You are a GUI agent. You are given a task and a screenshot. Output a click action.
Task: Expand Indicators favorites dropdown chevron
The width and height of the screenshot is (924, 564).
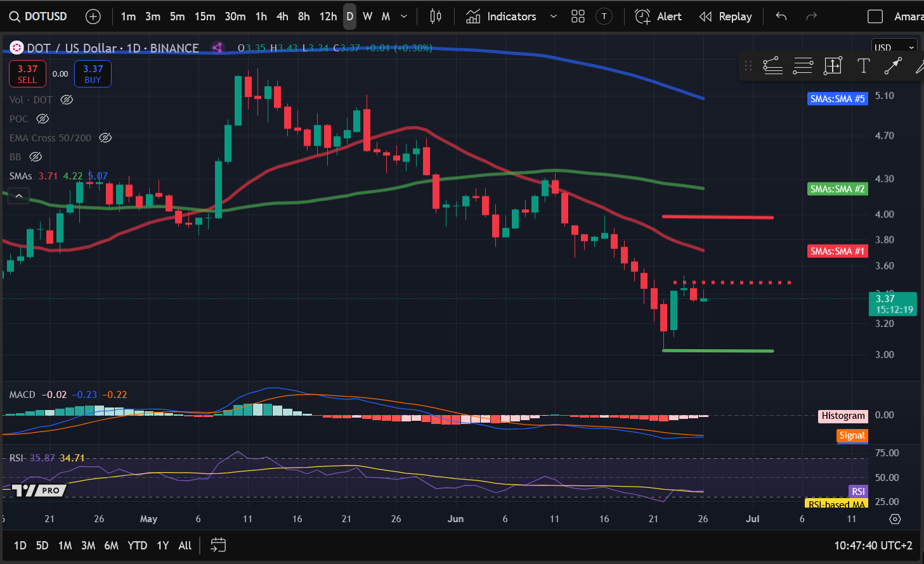553,16
